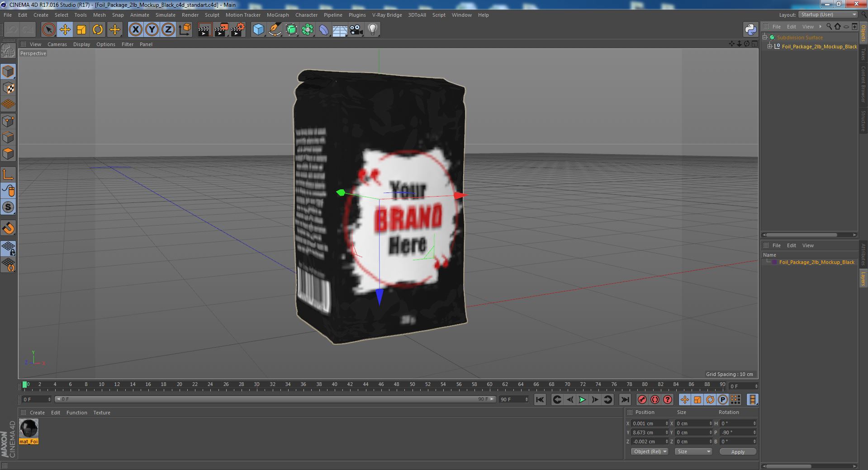Open the Simulate menu
Image resolution: width=868 pixels, height=470 pixels.
[166, 15]
